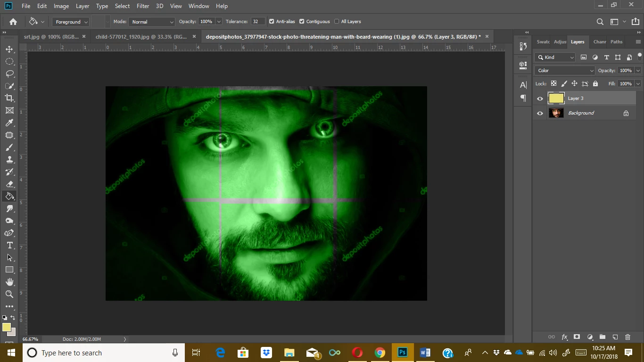Image resolution: width=644 pixels, height=362 pixels.
Task: Select the Zoom tool
Action: pyautogui.click(x=9, y=294)
